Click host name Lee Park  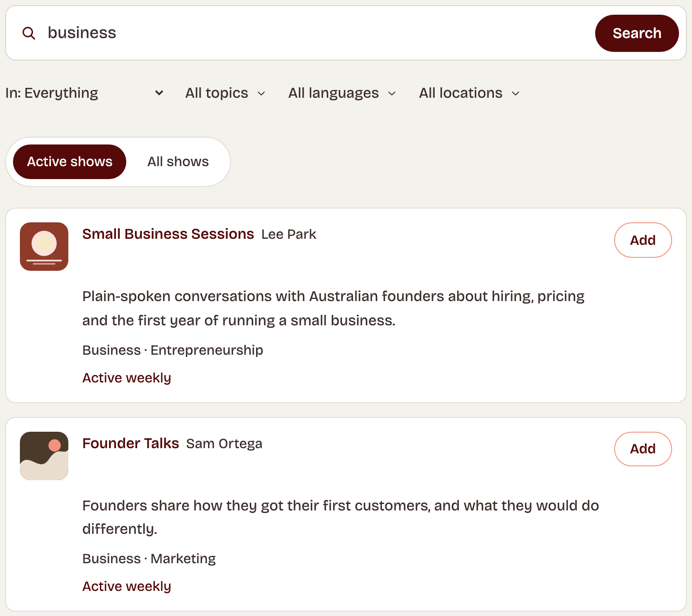point(288,234)
